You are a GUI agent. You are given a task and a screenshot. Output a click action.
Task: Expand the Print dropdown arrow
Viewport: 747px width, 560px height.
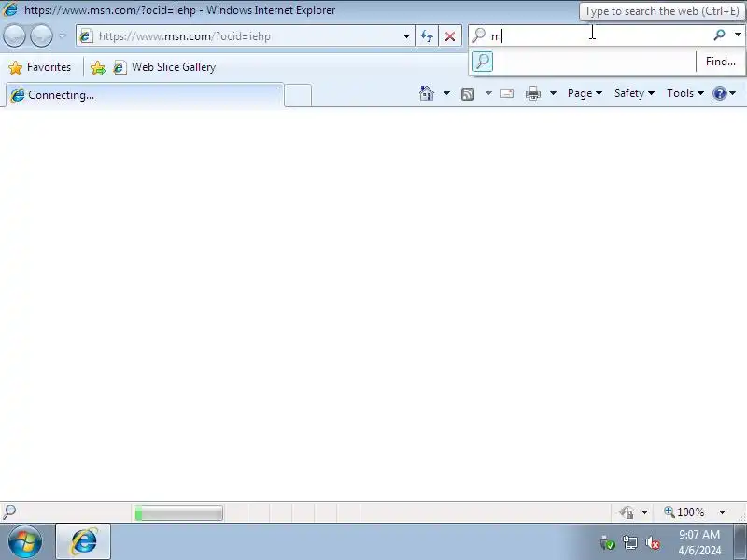pyautogui.click(x=553, y=93)
